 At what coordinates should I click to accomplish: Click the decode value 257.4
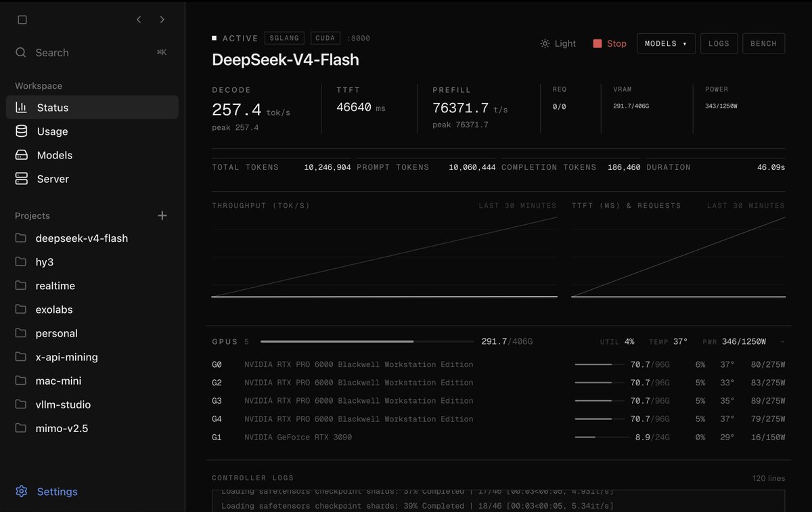tap(236, 110)
